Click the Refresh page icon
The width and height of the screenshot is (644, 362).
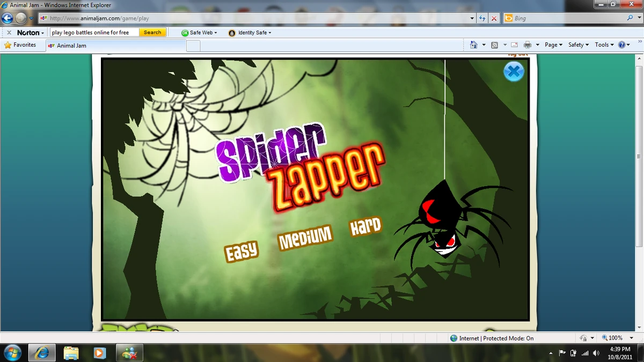pyautogui.click(x=482, y=18)
